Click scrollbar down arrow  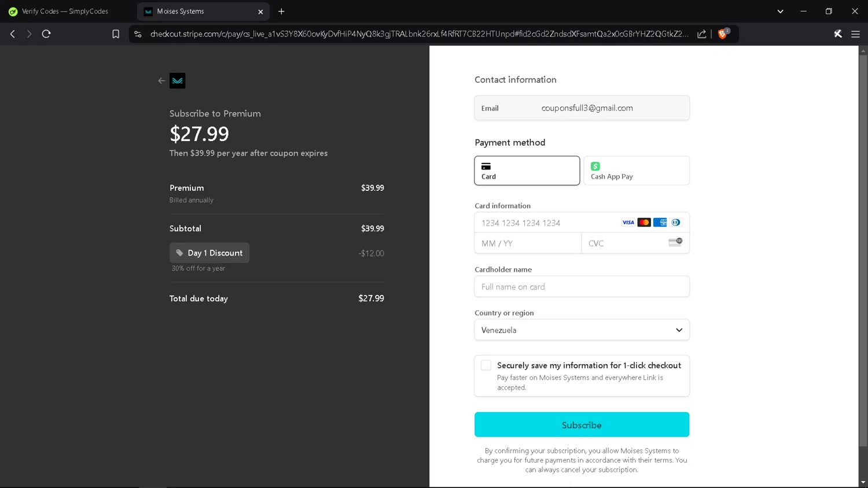[863, 482]
